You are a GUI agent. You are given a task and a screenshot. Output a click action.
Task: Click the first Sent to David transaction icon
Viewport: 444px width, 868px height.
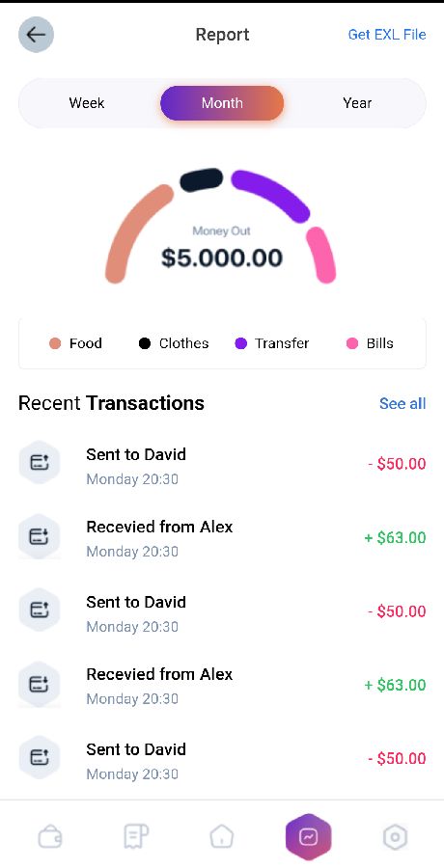coord(39,462)
